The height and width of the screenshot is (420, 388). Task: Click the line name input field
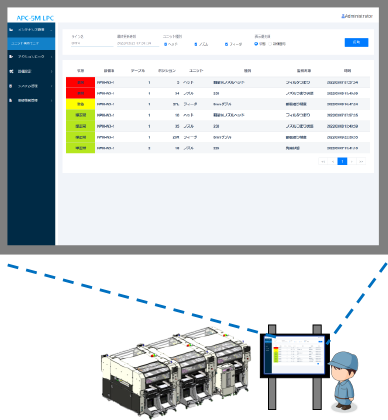pos(92,43)
